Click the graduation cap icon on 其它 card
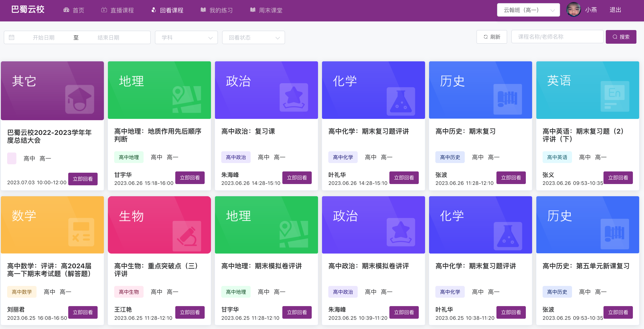The height and width of the screenshot is (329, 644). pos(80,99)
